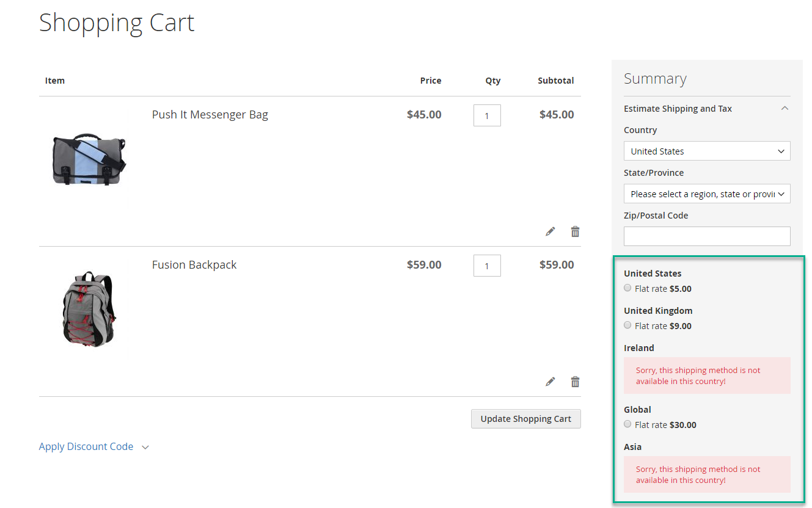Expand the Apply Discount Code section
812x508 pixels.
click(86, 447)
